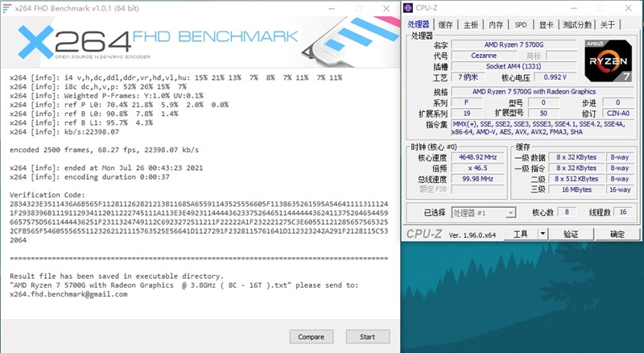Click the x 46.5 multiplier value
Image resolution: width=644 pixels, height=353 pixels.
(x=477, y=168)
